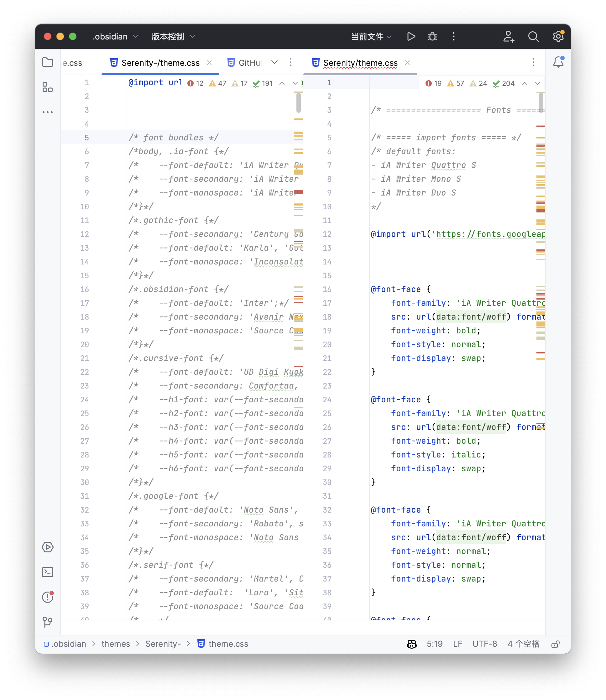Click the left editor vertical scrollbar

point(299,103)
